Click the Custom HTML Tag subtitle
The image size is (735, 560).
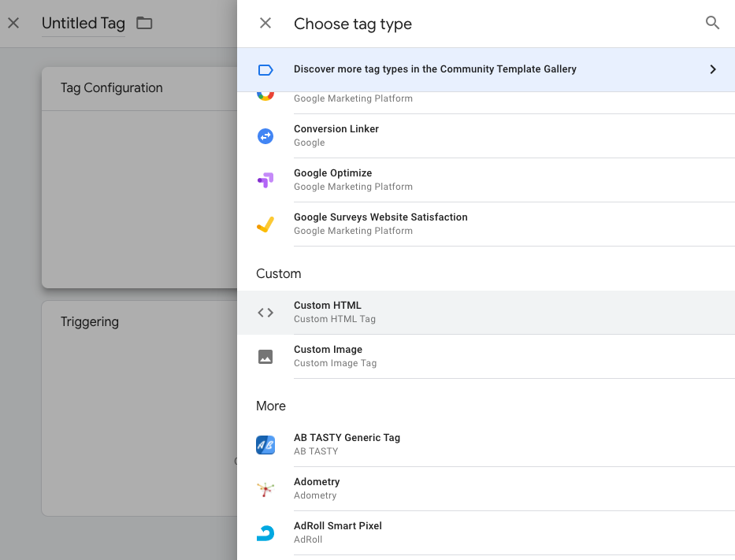coord(335,319)
